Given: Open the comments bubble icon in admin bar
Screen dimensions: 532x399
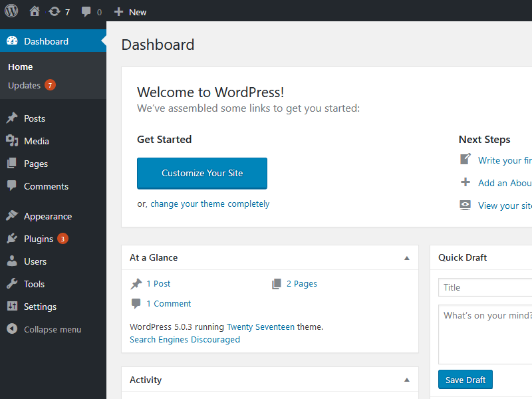Looking at the screenshot, I should coord(86,12).
